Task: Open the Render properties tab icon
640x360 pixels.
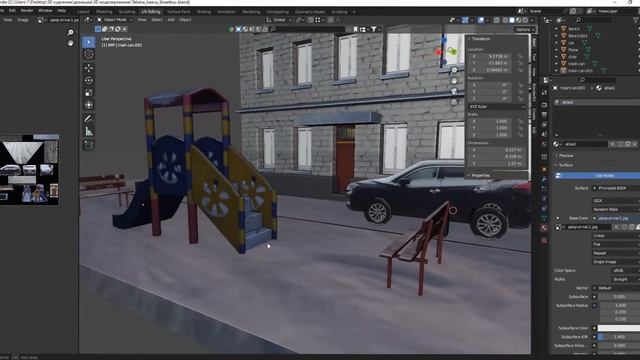Action: click(544, 105)
